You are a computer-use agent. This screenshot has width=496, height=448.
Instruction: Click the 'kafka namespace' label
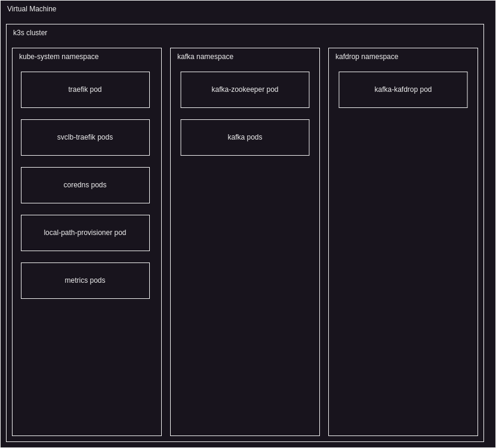(205, 57)
